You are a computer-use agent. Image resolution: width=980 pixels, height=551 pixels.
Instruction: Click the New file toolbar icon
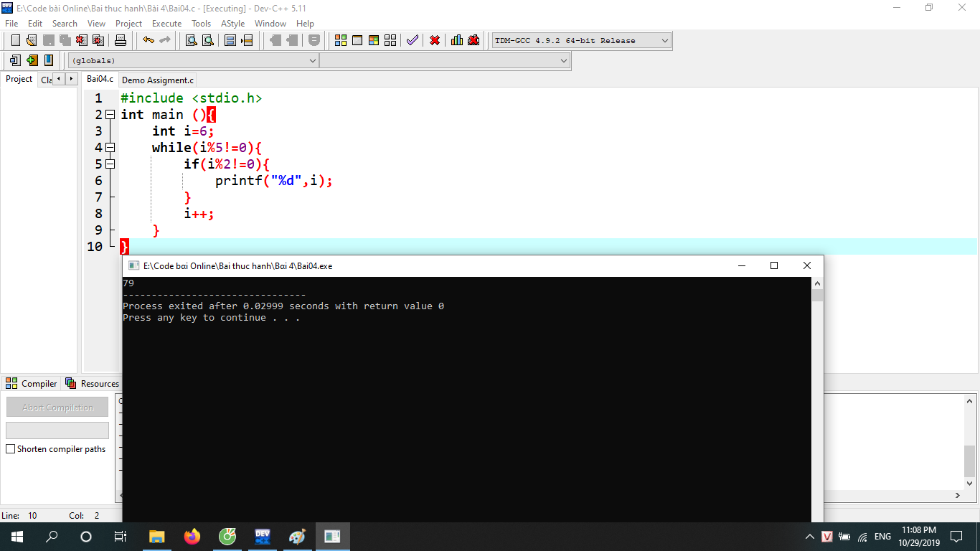click(x=15, y=40)
